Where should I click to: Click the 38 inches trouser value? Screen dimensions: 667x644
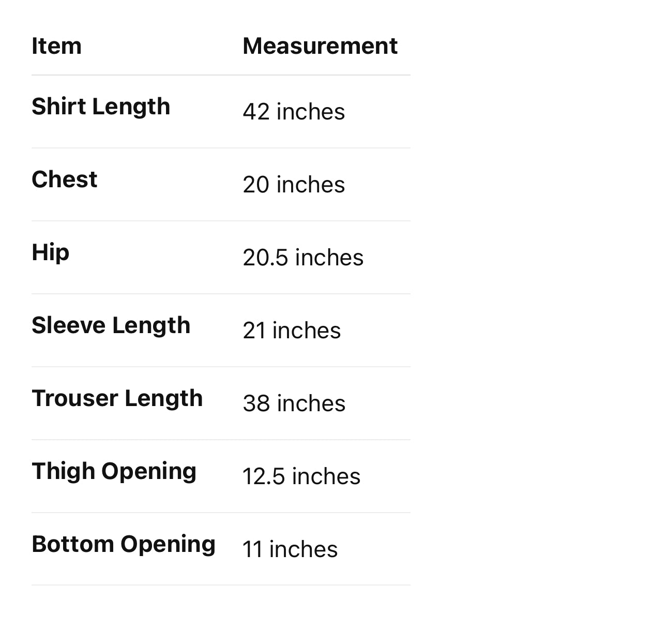[x=294, y=403]
